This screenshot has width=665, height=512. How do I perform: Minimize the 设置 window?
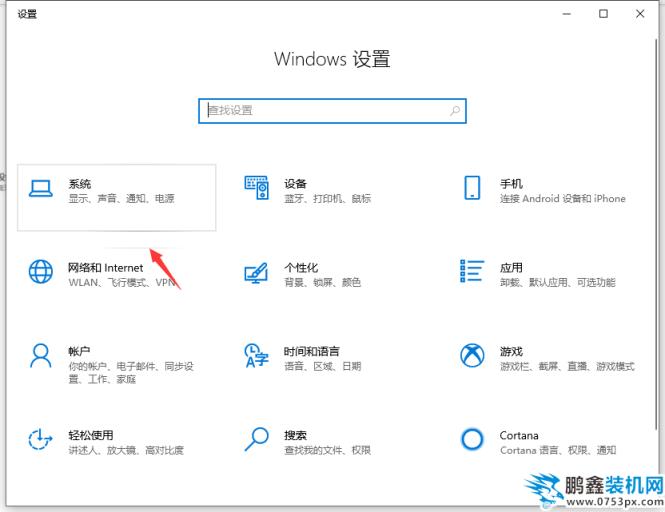567,14
